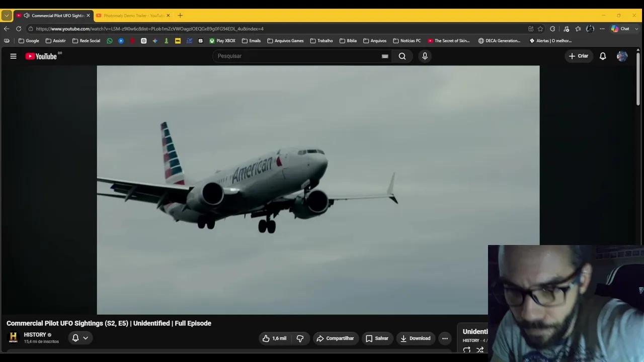Click the video player to pause playback

[318, 190]
